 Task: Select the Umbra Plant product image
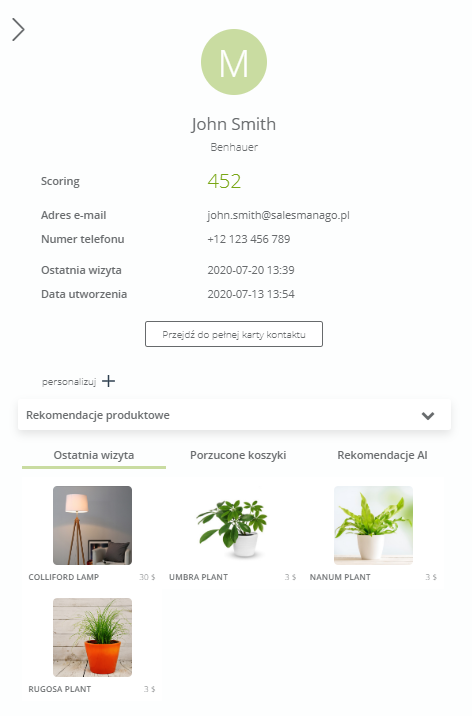(233, 526)
